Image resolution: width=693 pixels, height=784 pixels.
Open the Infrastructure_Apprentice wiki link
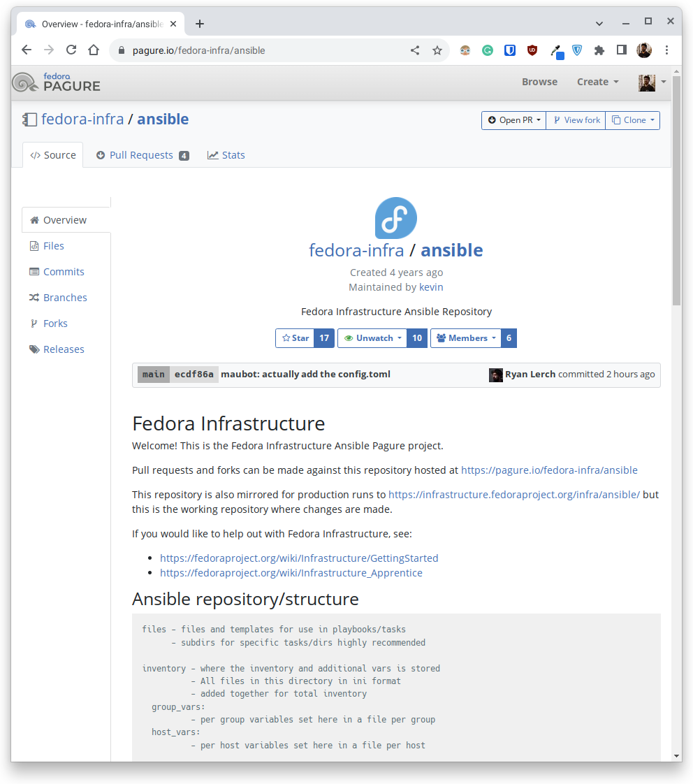291,573
